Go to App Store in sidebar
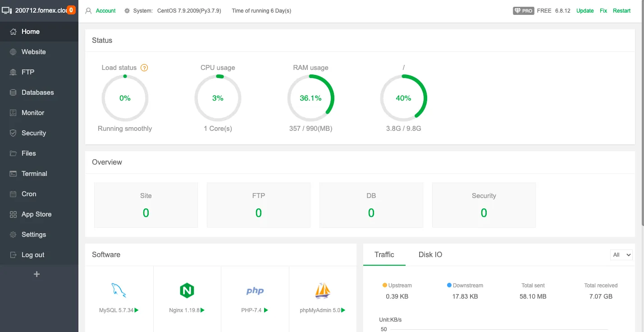 [36, 214]
